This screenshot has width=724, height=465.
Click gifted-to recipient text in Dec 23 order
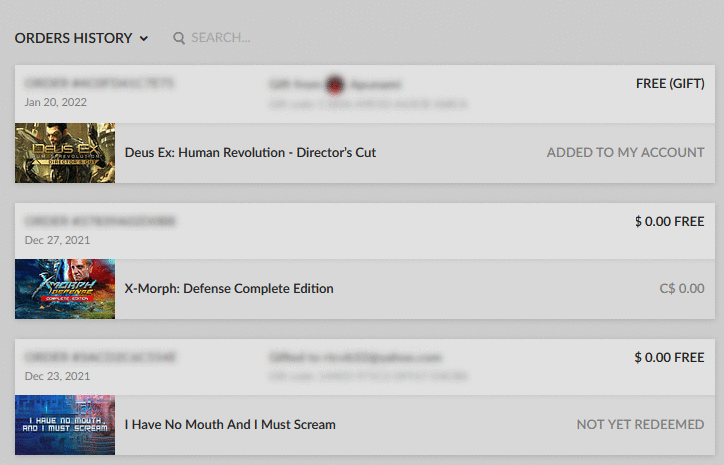pos(355,357)
